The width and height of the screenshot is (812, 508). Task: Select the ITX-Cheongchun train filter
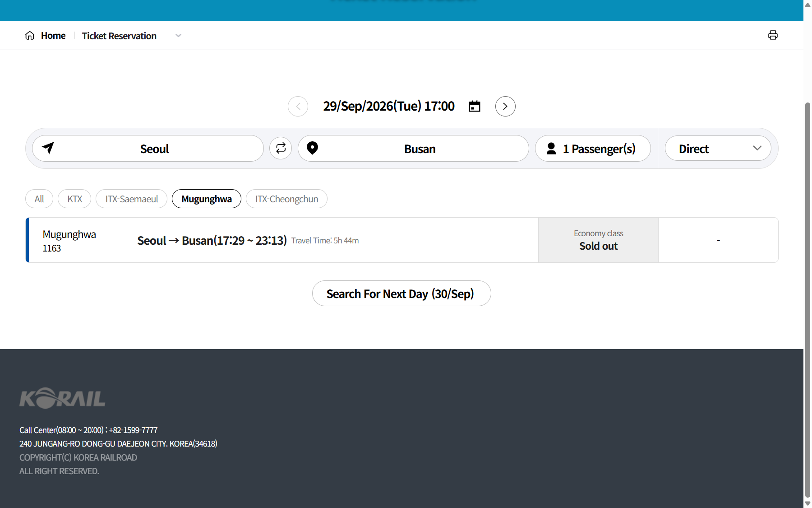pos(286,199)
